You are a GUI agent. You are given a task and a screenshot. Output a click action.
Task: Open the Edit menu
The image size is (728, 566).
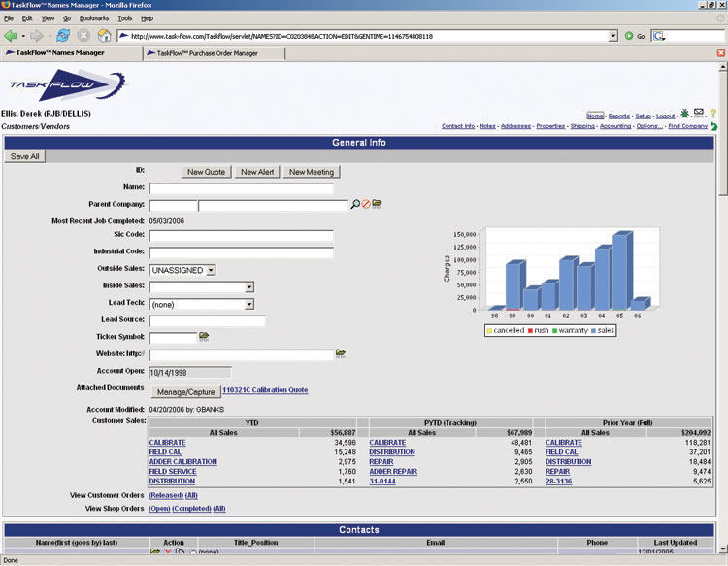[27, 18]
